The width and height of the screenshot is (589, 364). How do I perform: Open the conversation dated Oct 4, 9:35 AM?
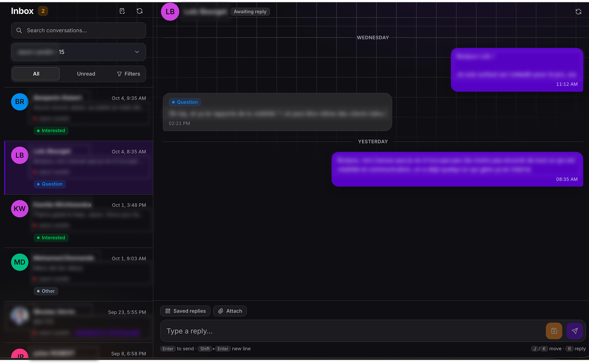[79, 114]
